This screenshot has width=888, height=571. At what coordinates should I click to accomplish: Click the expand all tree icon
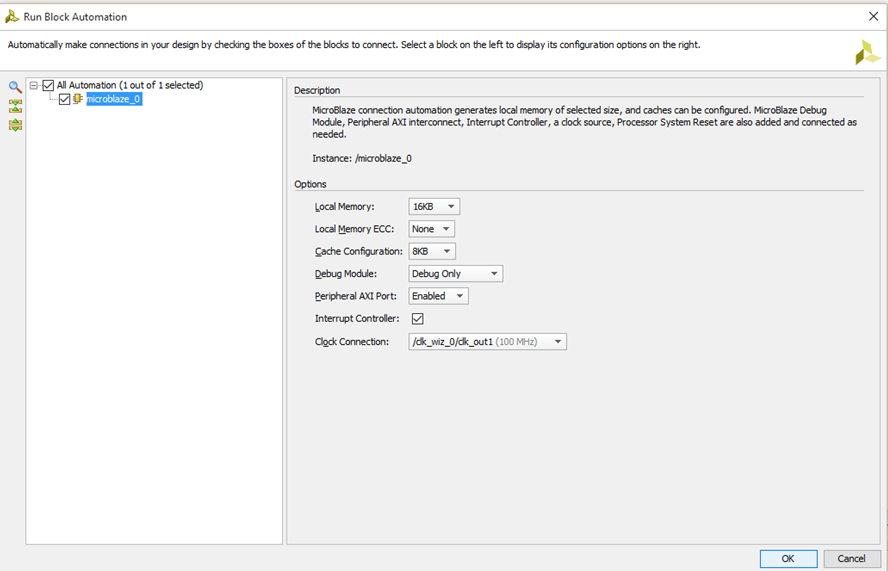coord(15,125)
